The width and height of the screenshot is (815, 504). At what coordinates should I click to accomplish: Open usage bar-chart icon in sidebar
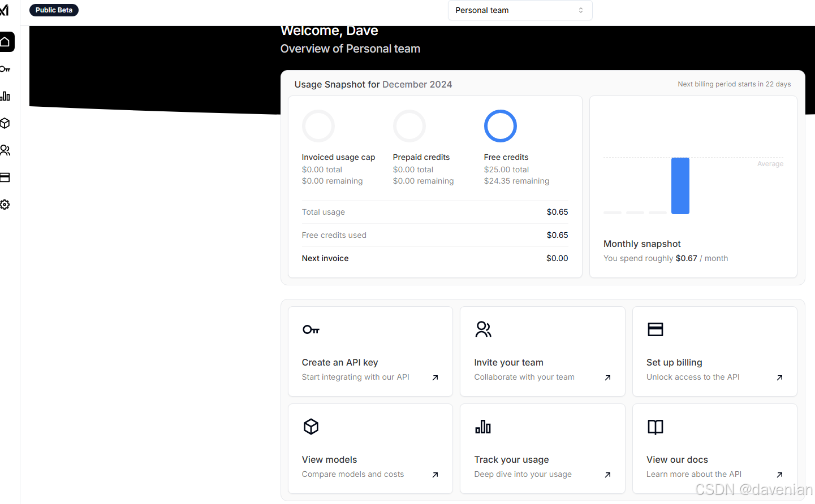pyautogui.click(x=5, y=96)
